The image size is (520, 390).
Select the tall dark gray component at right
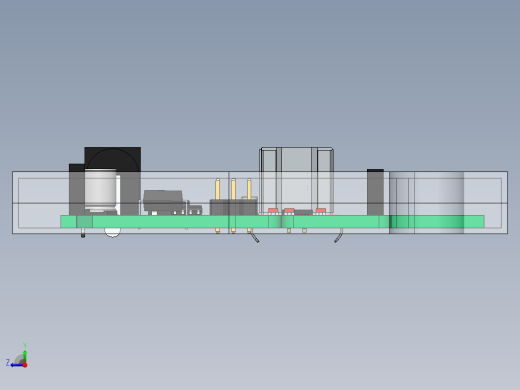click(x=375, y=192)
